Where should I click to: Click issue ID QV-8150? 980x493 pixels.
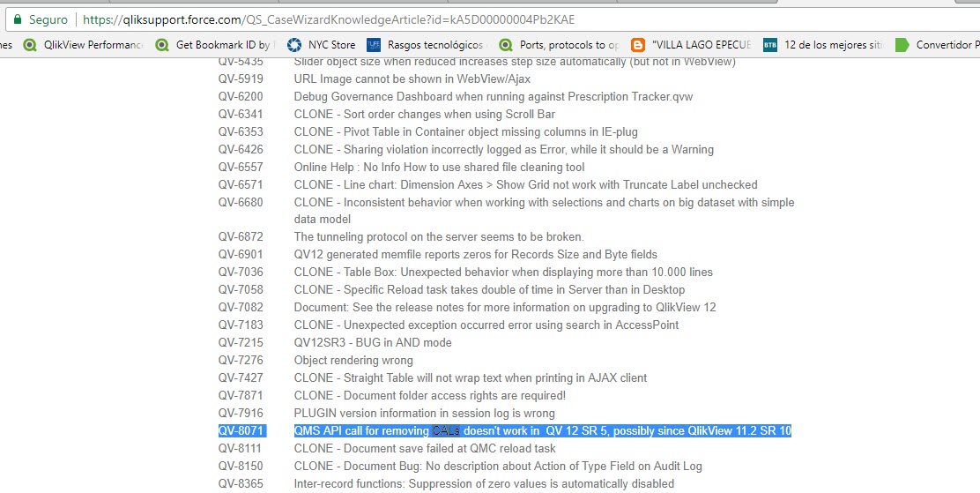[241, 466]
